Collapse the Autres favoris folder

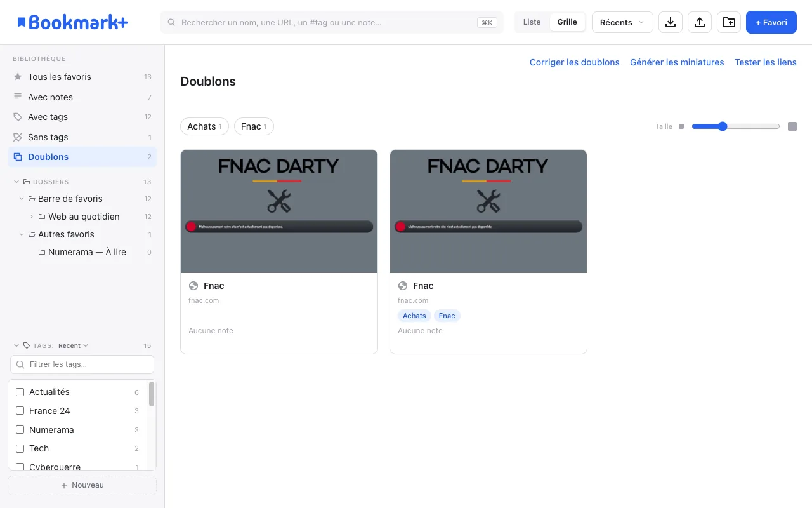click(x=22, y=234)
